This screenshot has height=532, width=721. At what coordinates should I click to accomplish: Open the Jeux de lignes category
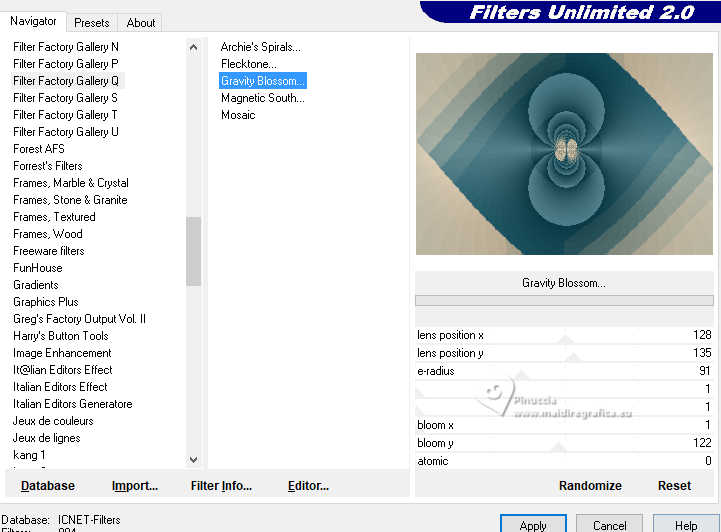[x=46, y=438]
